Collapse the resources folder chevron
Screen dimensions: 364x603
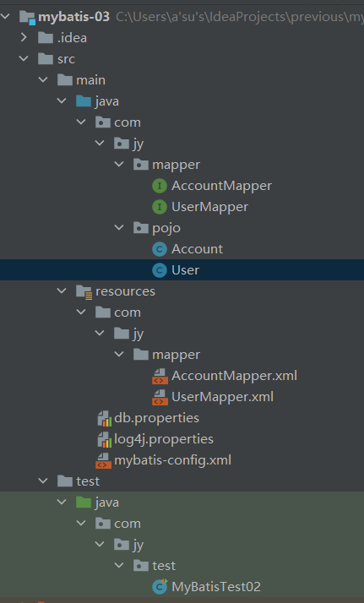pyautogui.click(x=62, y=291)
